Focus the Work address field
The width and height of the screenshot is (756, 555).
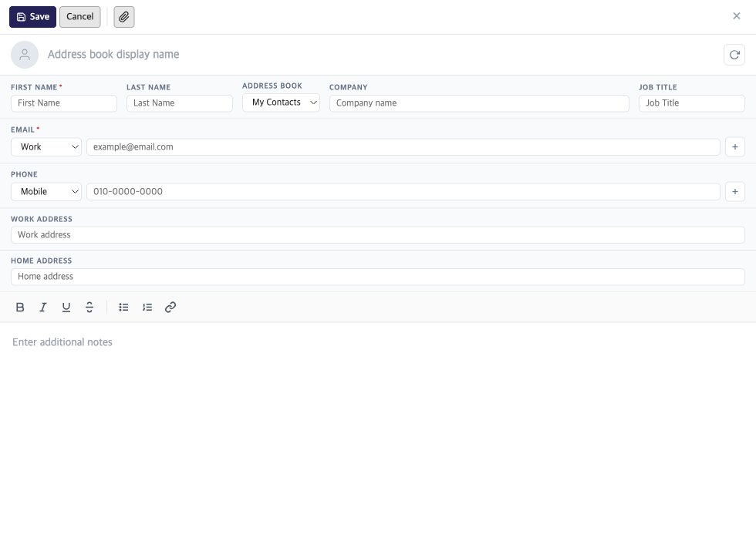click(x=378, y=235)
